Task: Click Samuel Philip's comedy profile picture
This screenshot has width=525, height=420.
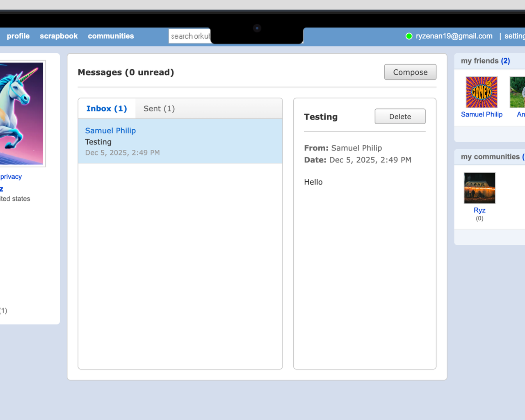Action: (x=481, y=91)
